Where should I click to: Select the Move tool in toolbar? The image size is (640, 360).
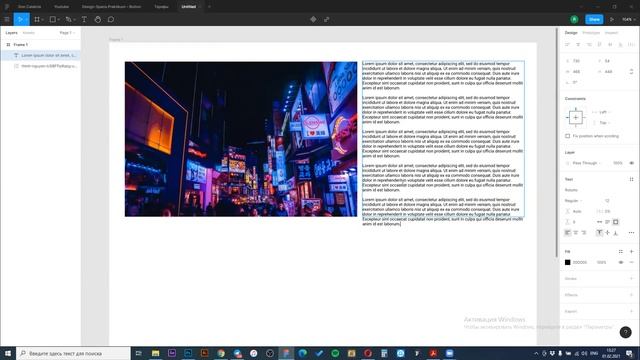19,19
